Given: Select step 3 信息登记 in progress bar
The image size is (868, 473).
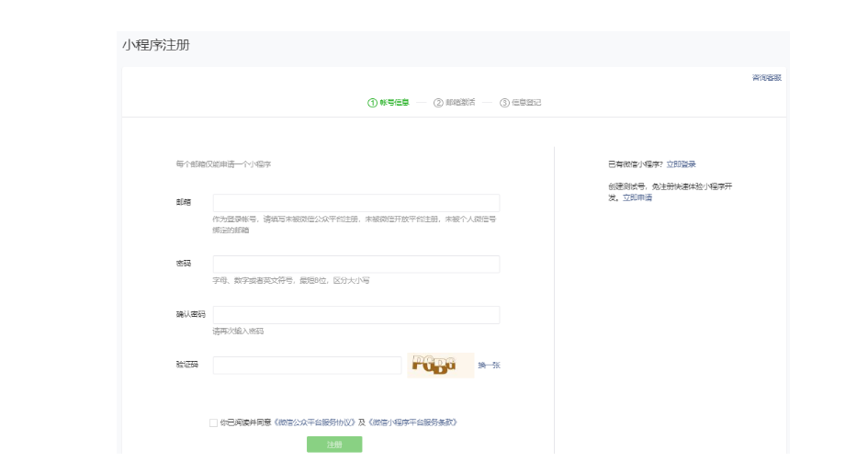Looking at the screenshot, I should pos(521,102).
